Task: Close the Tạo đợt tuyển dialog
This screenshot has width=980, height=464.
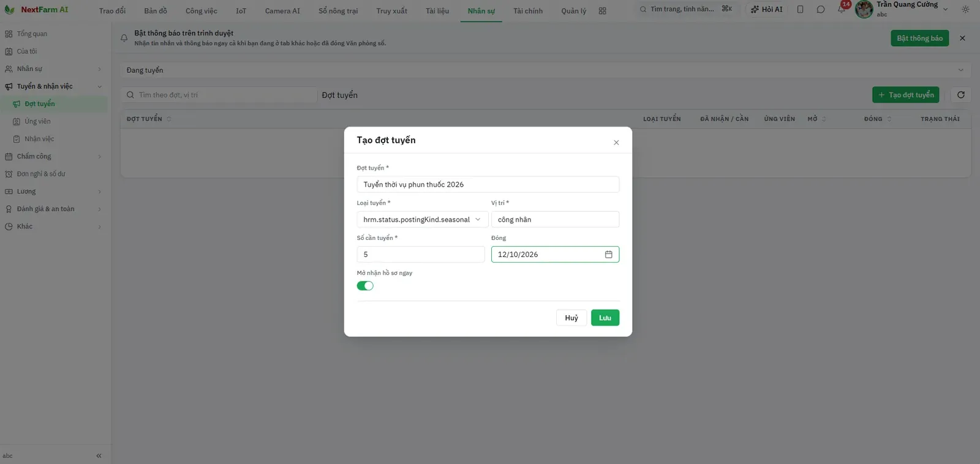Action: click(616, 143)
